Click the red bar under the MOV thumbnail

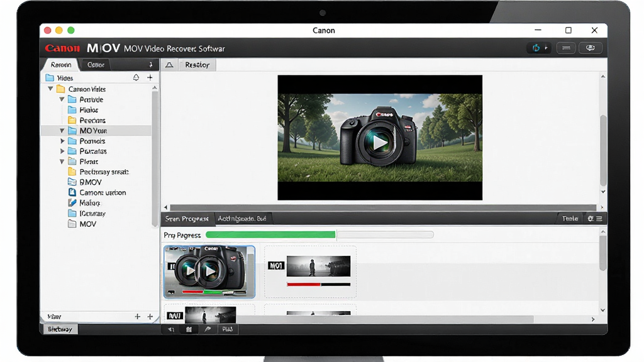(304, 284)
